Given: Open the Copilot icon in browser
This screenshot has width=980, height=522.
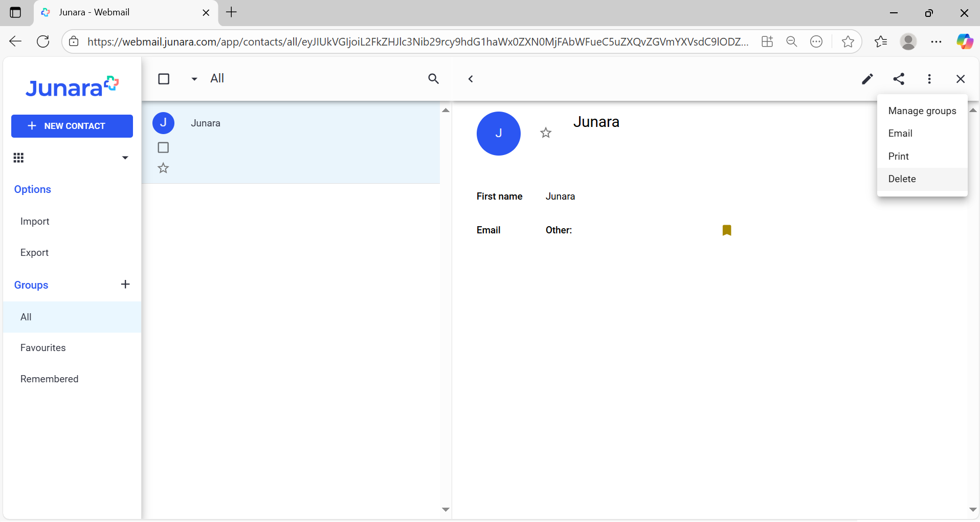Looking at the screenshot, I should [965, 41].
